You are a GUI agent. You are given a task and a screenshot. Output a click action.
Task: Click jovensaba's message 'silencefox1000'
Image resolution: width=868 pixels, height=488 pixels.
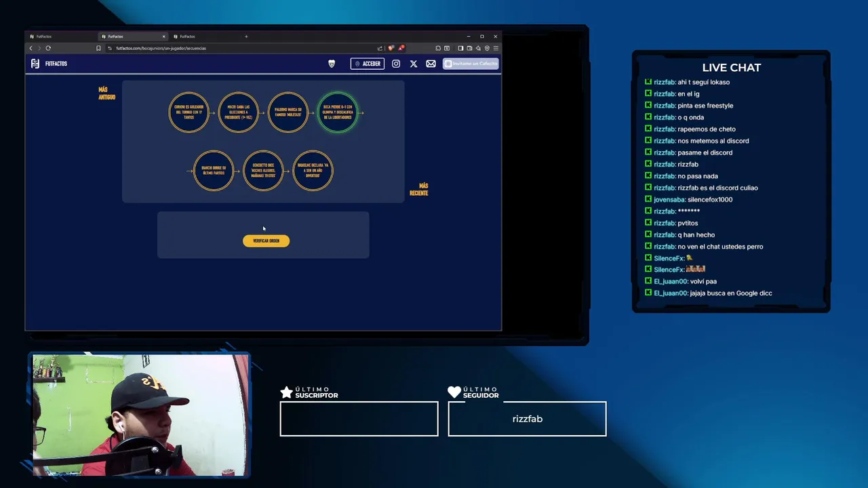pyautogui.click(x=710, y=199)
